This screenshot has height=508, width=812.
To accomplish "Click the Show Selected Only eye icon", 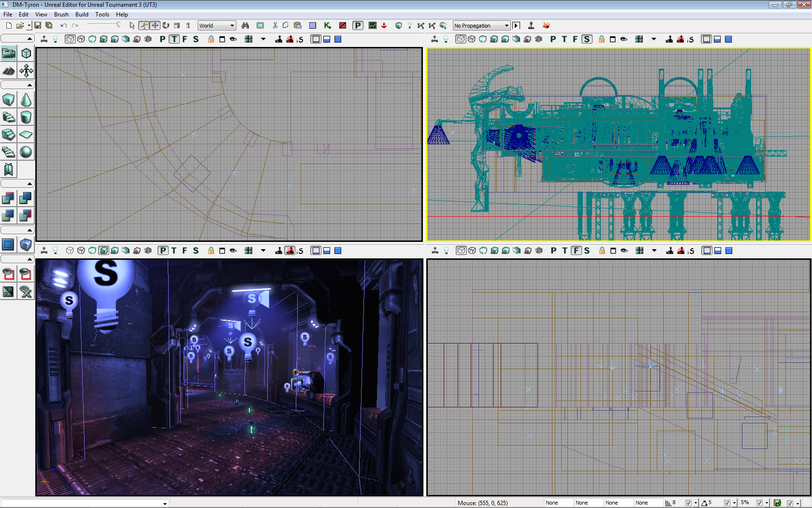I will tap(9, 274).
